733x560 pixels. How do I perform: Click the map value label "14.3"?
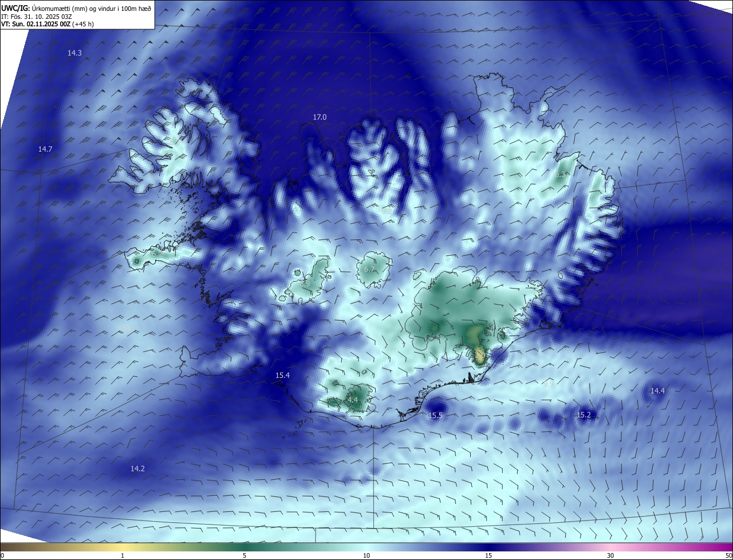(x=74, y=53)
